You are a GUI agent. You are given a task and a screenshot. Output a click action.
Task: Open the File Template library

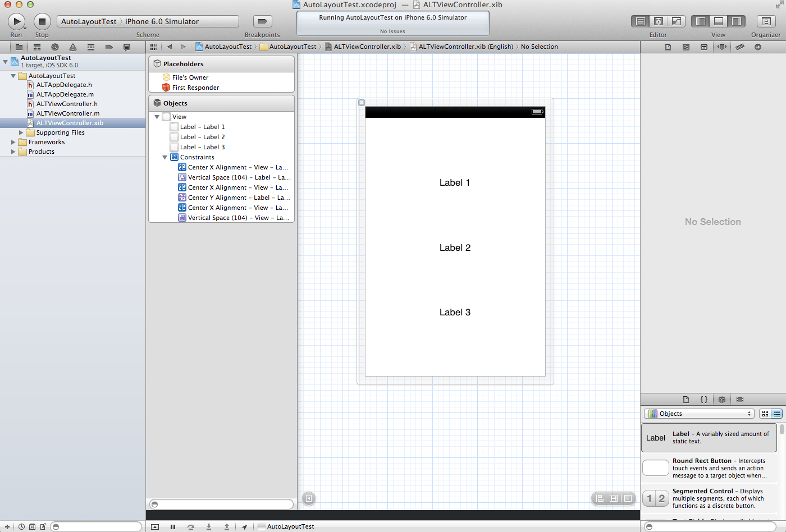(686, 400)
